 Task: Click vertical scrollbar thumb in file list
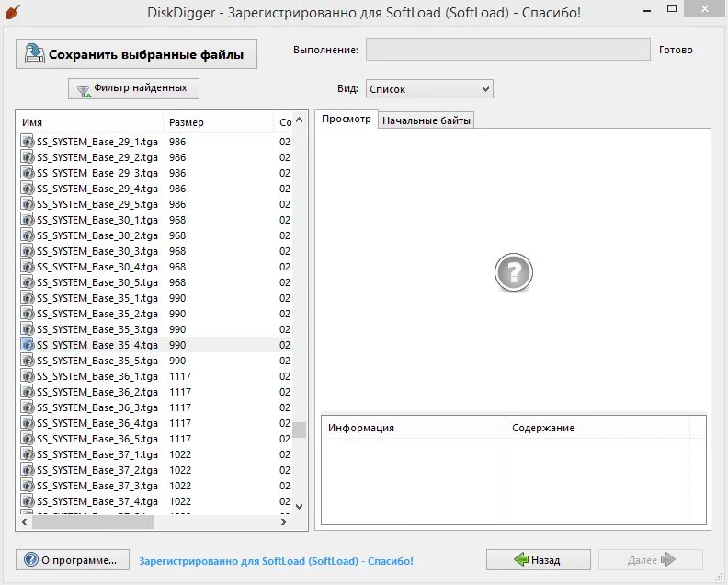(300, 430)
